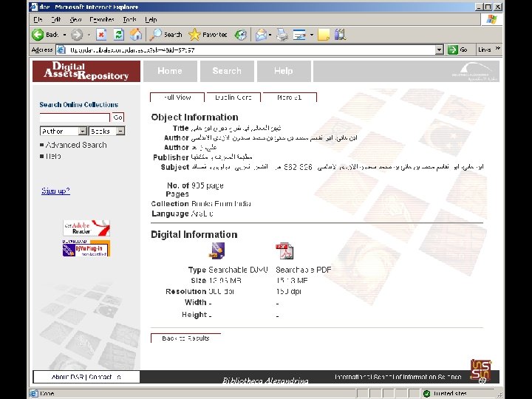Click the yellow note Discuss icon
This screenshot has width=532, height=399.
pos(324,34)
